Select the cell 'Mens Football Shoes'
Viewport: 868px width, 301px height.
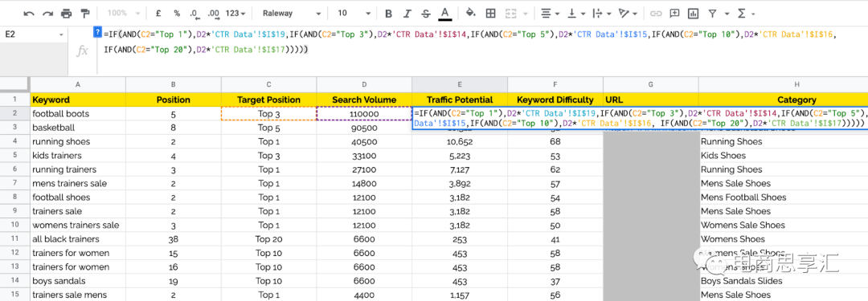[783, 197]
